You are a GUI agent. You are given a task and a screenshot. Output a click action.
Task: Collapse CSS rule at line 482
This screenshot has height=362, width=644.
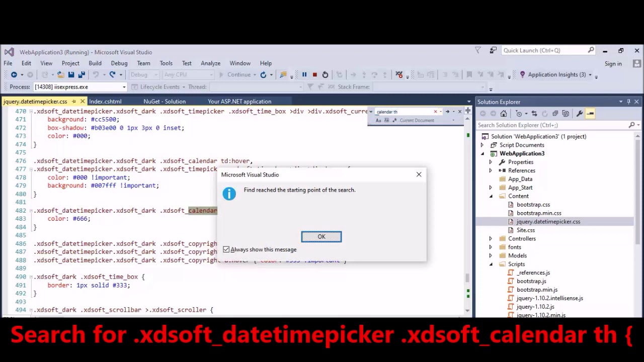click(31, 211)
